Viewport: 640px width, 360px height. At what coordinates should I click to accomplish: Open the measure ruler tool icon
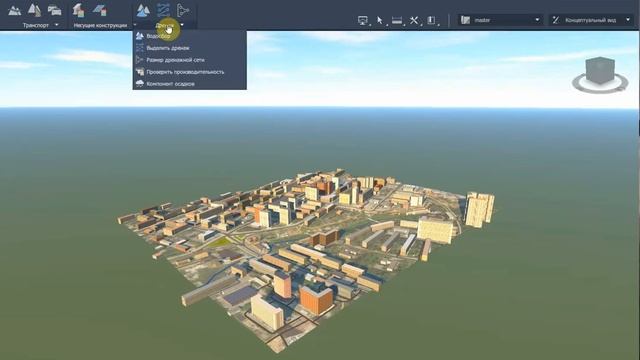tap(397, 20)
